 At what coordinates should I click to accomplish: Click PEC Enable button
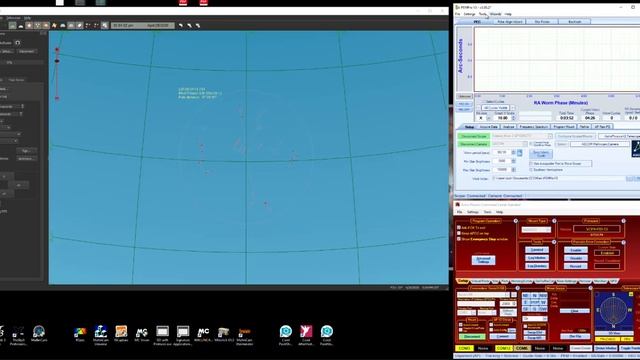click(x=576, y=250)
